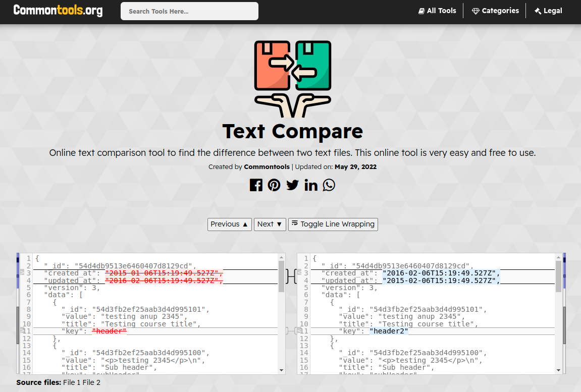Go to Previous difference
The image size is (581, 392).
click(229, 225)
